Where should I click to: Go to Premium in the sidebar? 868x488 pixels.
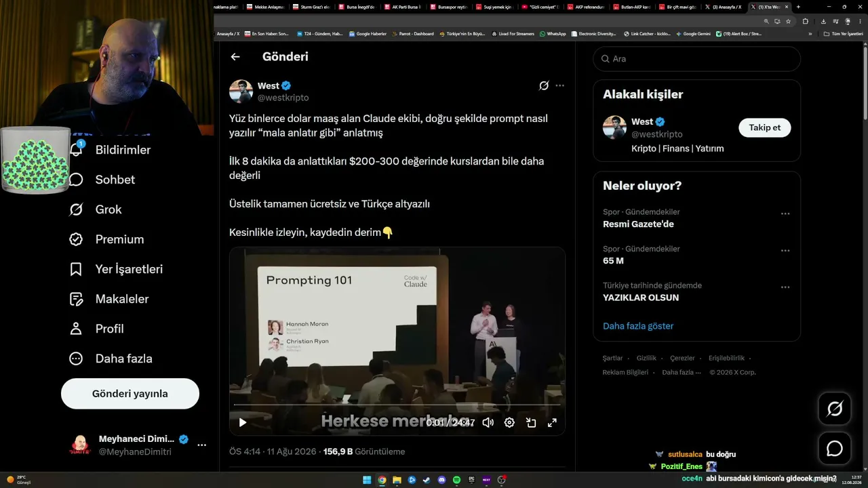point(106,239)
